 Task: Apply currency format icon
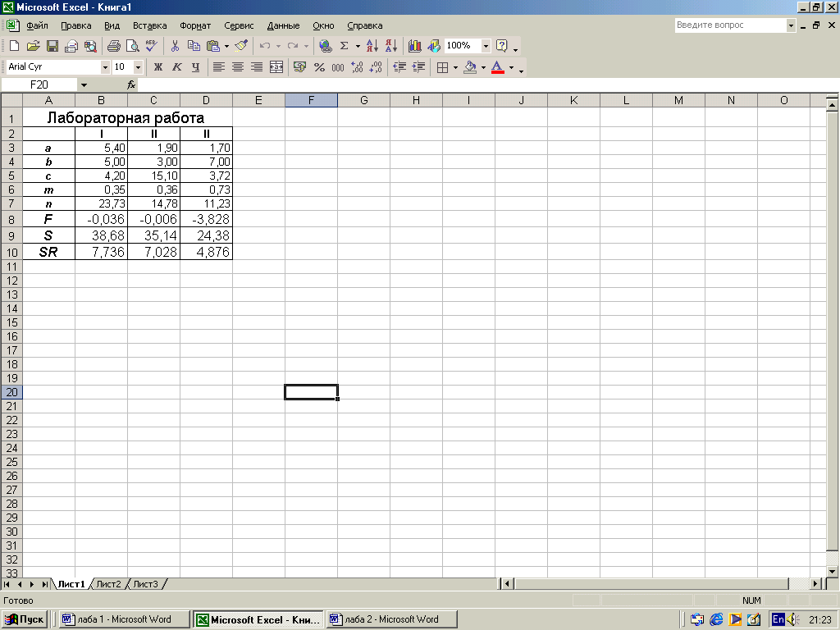click(x=300, y=67)
